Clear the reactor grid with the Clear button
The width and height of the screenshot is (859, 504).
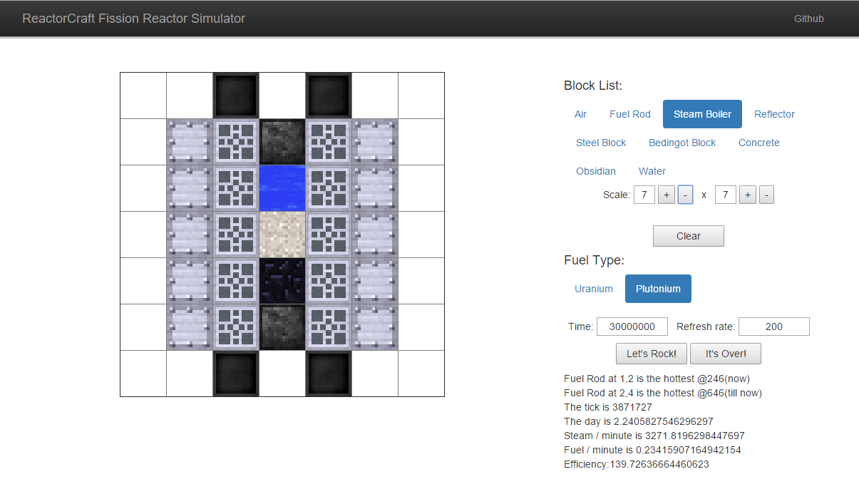(689, 236)
